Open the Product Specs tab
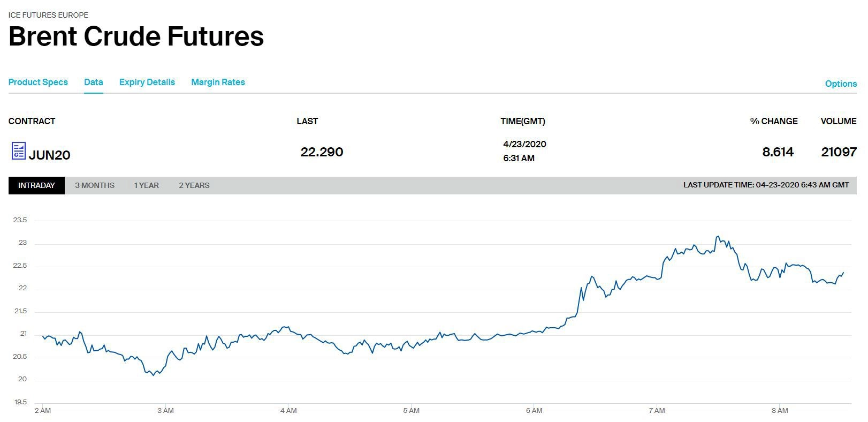The image size is (868, 422). (x=38, y=82)
